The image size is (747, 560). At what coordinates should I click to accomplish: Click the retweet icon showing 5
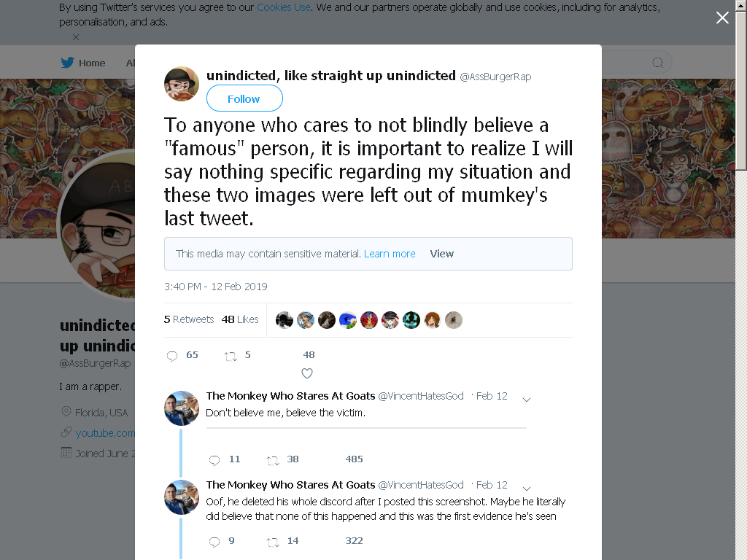[231, 356]
